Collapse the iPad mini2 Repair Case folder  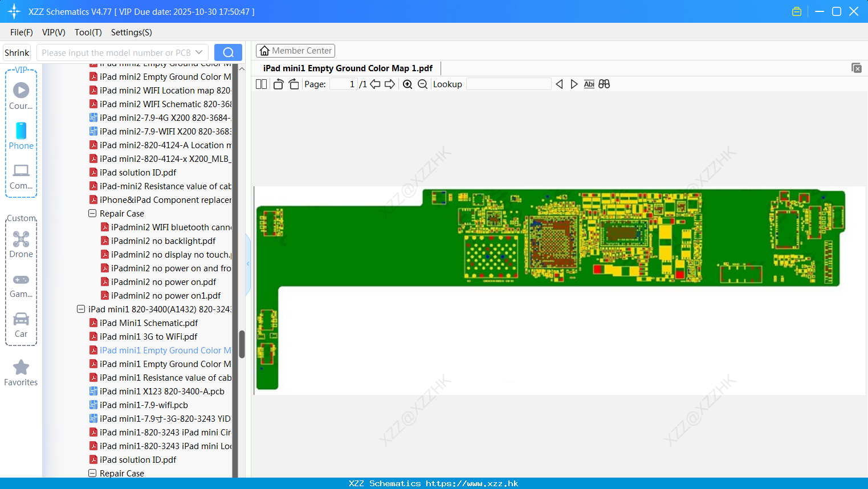pos(92,214)
